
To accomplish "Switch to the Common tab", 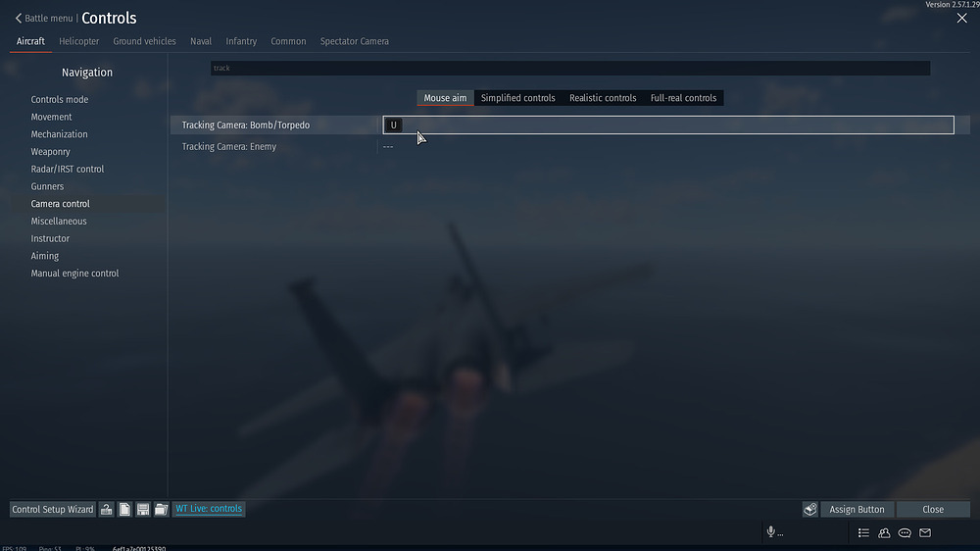I will 288,41.
